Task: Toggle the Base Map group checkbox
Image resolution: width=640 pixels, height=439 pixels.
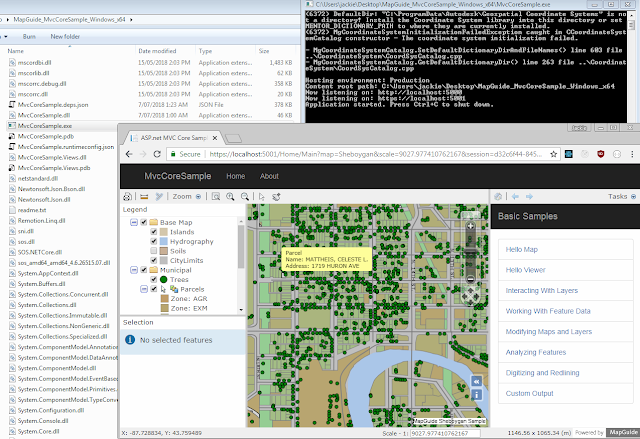Action: point(144,222)
